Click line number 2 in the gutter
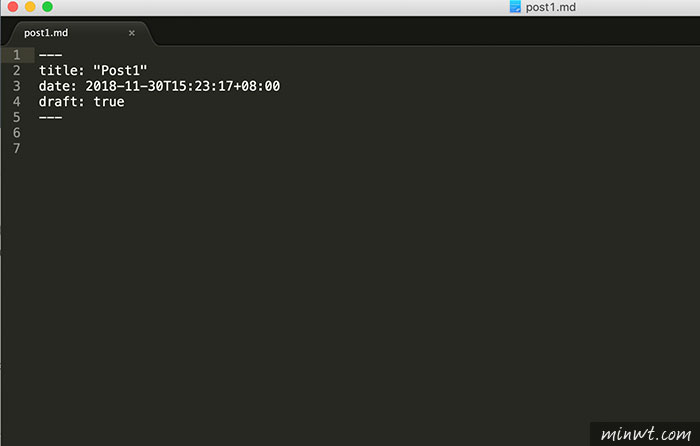This screenshot has width=700, height=446. [17, 71]
